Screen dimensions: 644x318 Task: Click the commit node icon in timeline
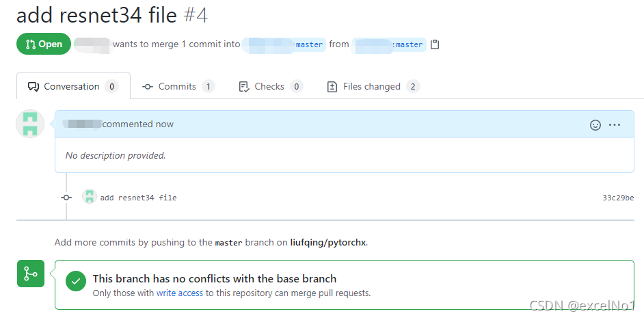click(x=66, y=198)
